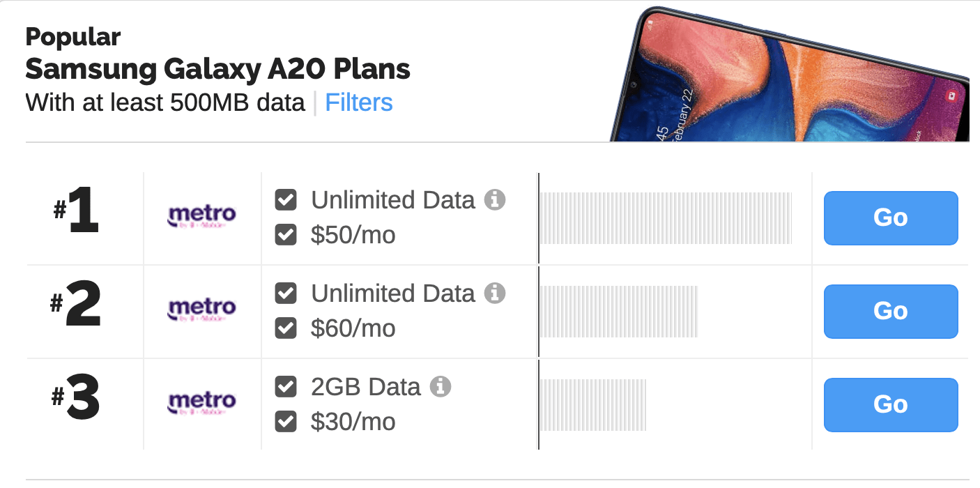Click the Samsung Galaxy A20 Plans heading
The height and width of the screenshot is (488, 980).
point(217,69)
